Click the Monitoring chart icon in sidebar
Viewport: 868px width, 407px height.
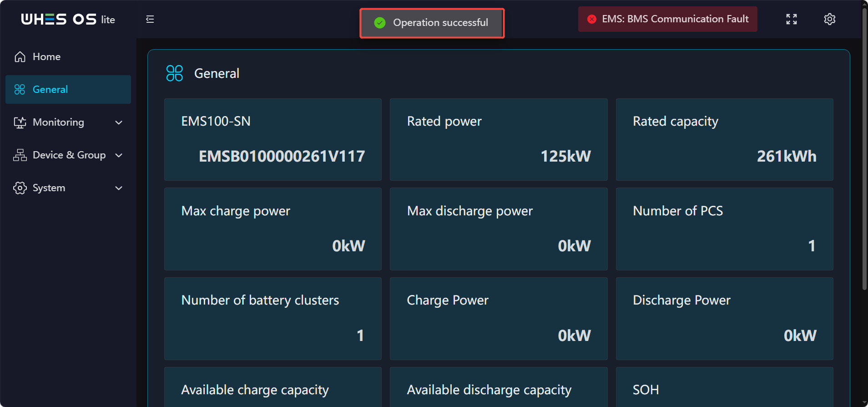point(20,122)
